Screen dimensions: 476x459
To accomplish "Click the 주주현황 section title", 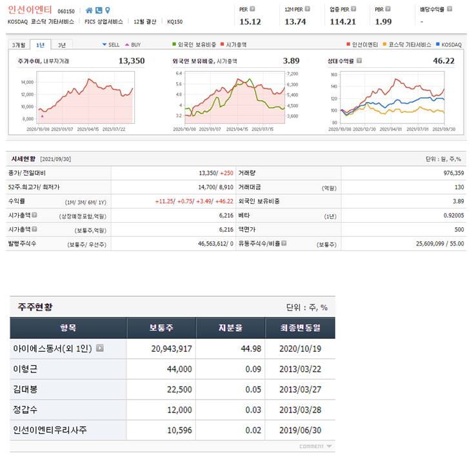I will [35, 307].
